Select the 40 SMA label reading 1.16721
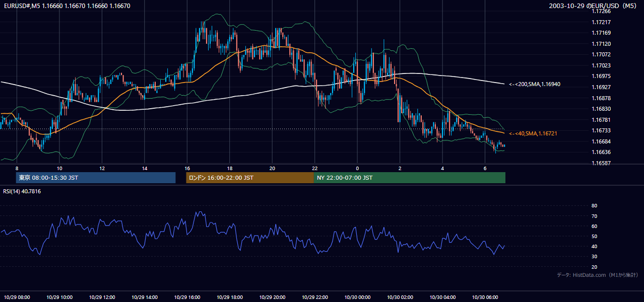This screenshot has width=644, height=302. 533,133
